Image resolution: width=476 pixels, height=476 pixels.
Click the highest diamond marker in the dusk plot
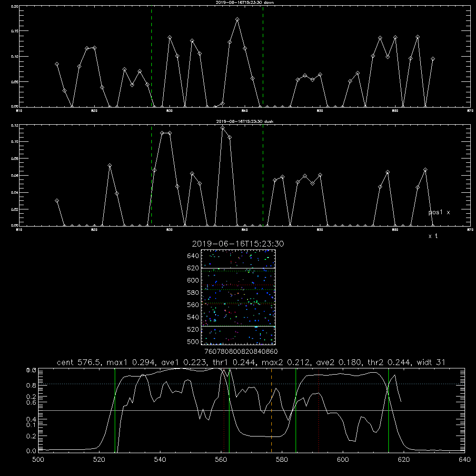(222, 128)
